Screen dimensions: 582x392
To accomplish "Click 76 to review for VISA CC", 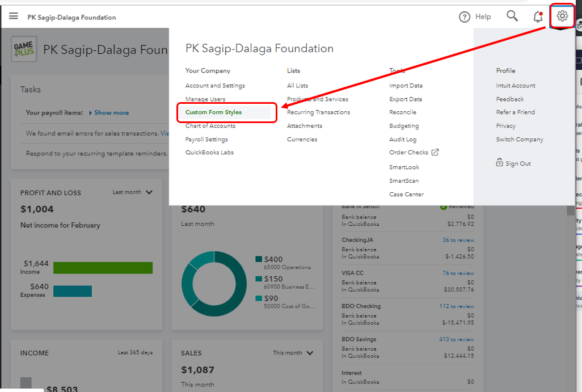I will tap(458, 273).
